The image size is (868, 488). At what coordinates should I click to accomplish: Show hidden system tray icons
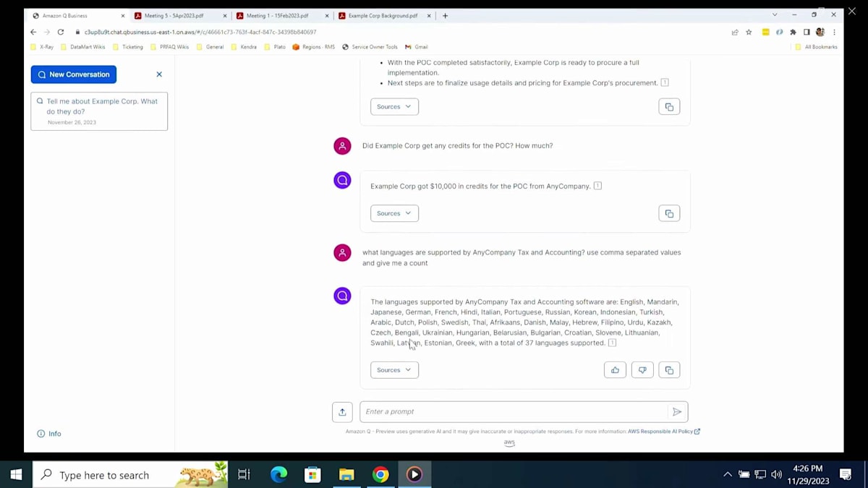coord(728,475)
